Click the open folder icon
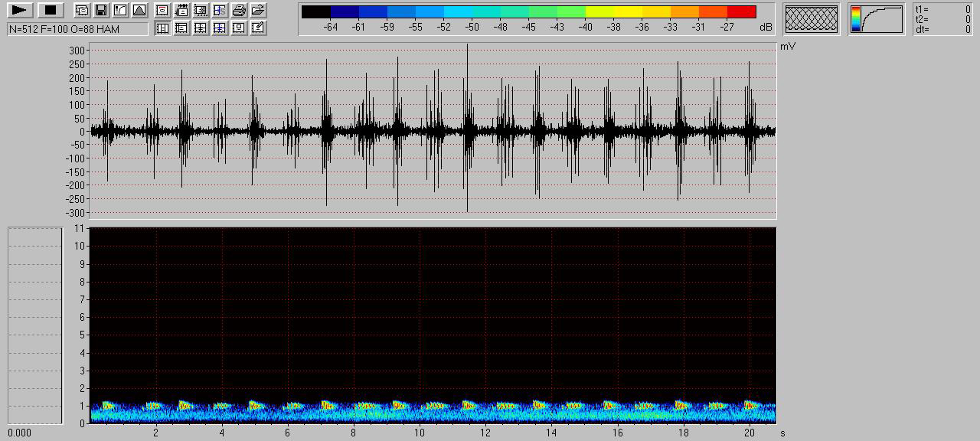The width and height of the screenshot is (980, 441). tap(258, 11)
